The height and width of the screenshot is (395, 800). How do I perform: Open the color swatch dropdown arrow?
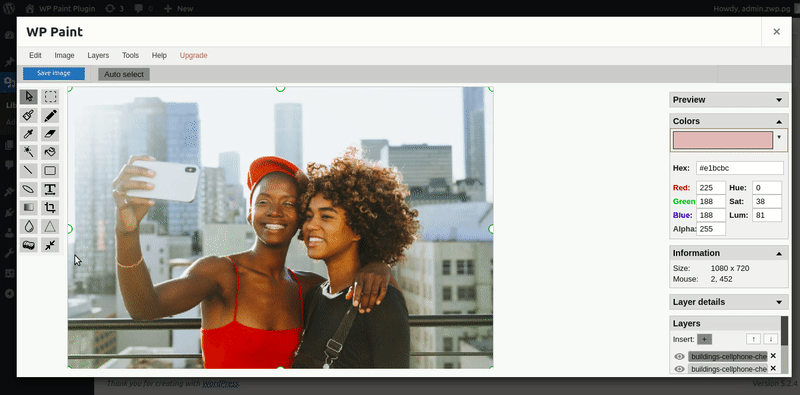(779, 137)
